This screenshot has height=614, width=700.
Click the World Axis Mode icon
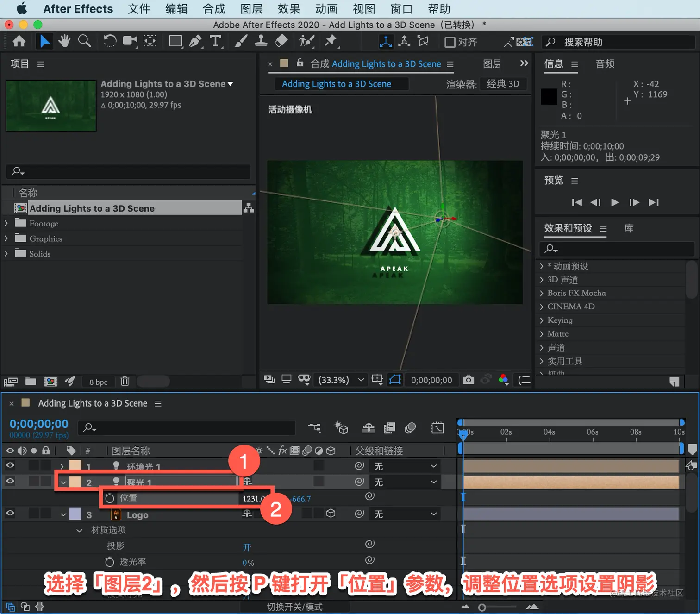[404, 42]
